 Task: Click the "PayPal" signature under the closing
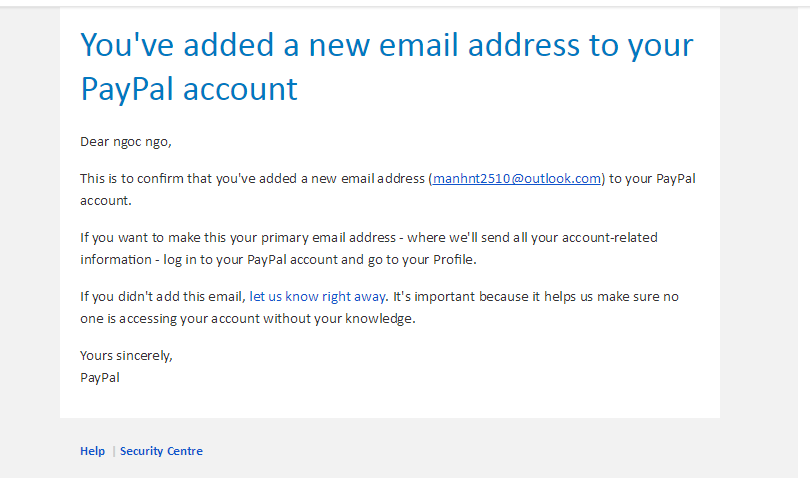point(100,378)
